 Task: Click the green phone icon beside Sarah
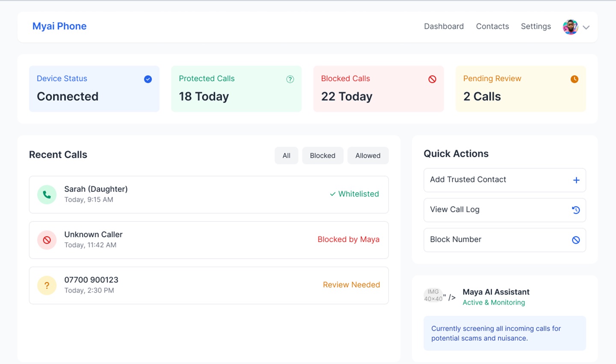(x=47, y=195)
